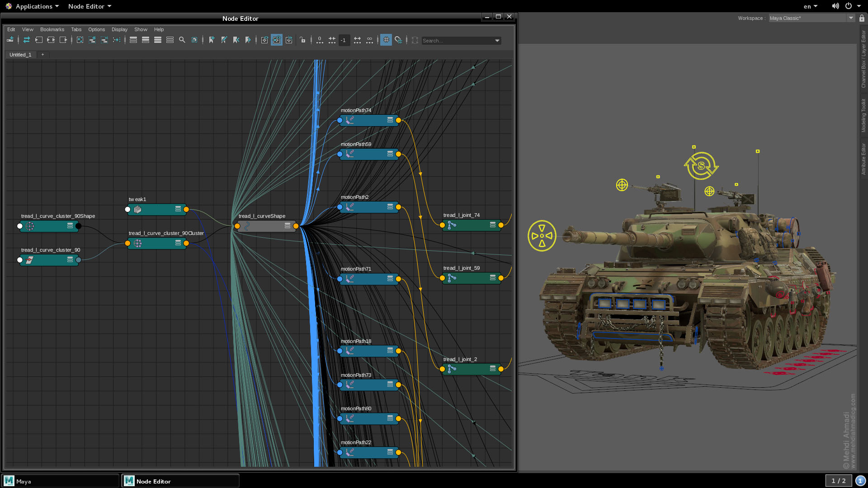Toggle snap to grid in Node Editor
The height and width of the screenshot is (488, 868).
398,40
